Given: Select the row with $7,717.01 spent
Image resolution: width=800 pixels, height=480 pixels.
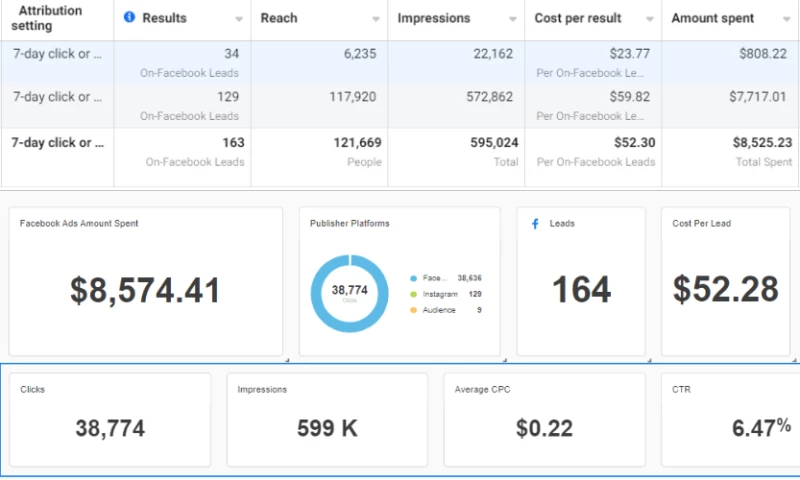Looking at the screenshot, I should click(x=400, y=105).
